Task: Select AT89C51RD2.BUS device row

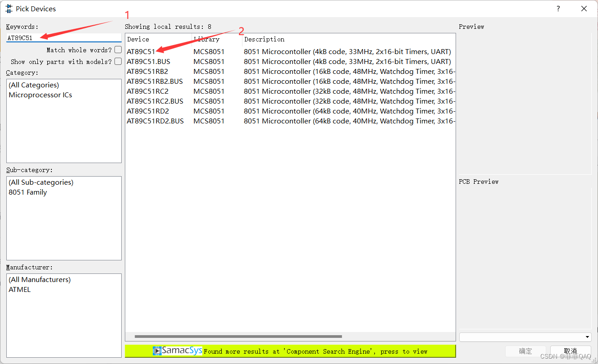Action: [x=290, y=121]
